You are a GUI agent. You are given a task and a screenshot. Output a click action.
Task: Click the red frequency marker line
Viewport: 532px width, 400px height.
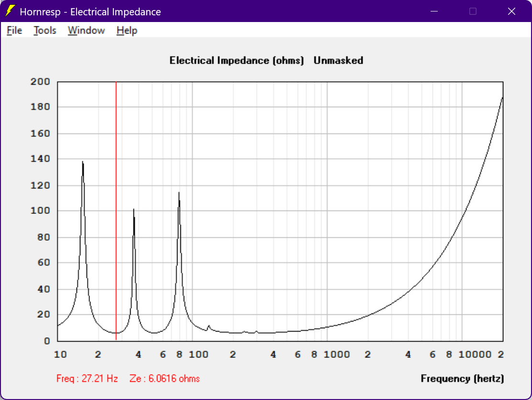(116, 211)
